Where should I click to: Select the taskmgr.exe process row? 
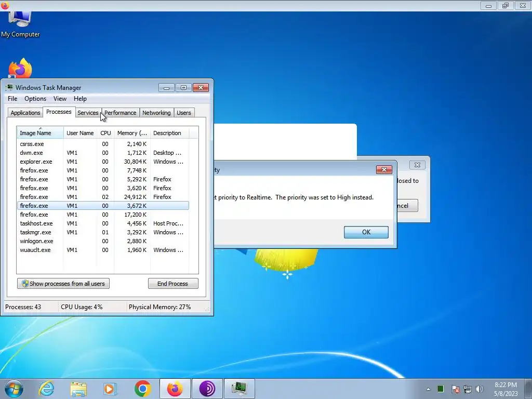pyautogui.click(x=103, y=232)
